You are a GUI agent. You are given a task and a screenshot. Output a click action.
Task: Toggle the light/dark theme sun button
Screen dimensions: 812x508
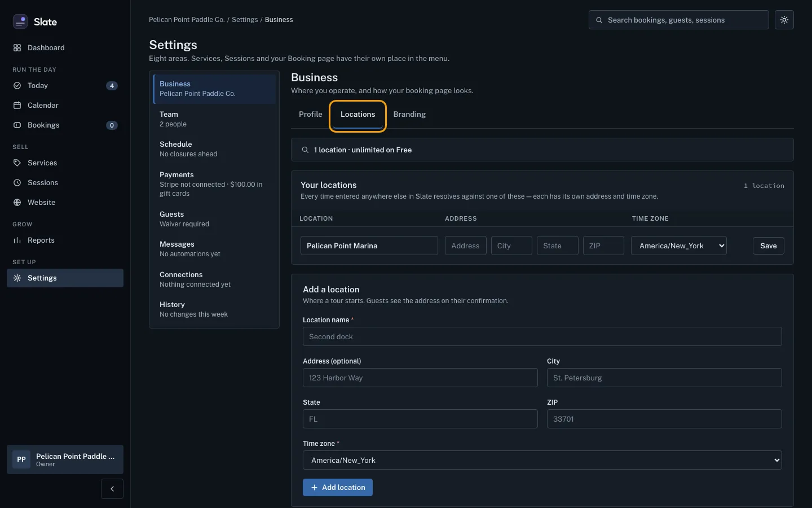pyautogui.click(x=784, y=20)
